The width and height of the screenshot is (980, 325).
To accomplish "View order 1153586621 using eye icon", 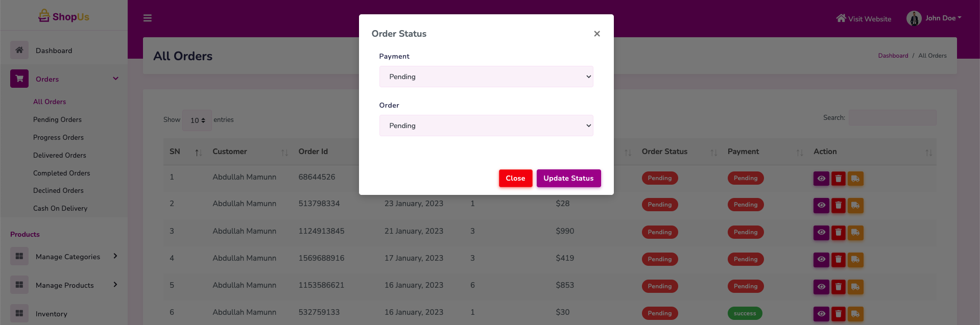I will 821,287.
